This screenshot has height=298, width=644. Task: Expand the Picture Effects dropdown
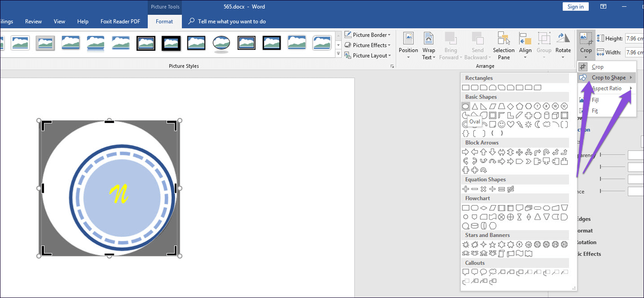tap(368, 45)
